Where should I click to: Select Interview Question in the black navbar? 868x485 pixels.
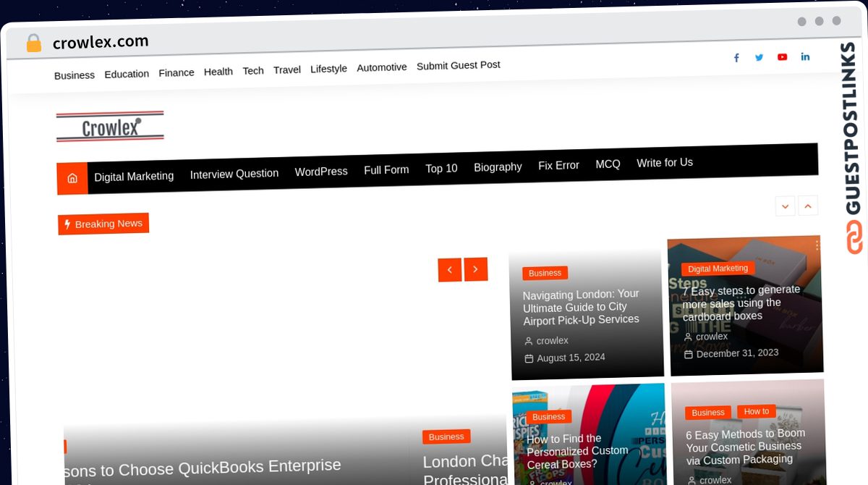point(234,174)
